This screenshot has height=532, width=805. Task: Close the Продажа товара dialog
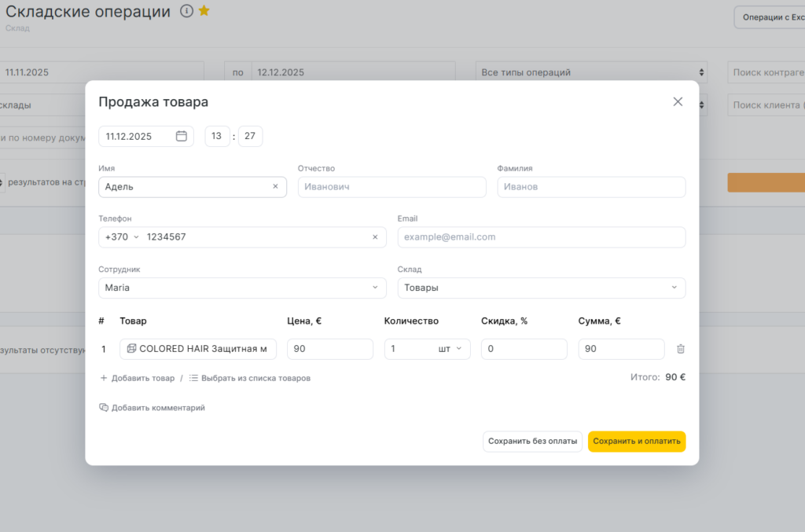678,102
